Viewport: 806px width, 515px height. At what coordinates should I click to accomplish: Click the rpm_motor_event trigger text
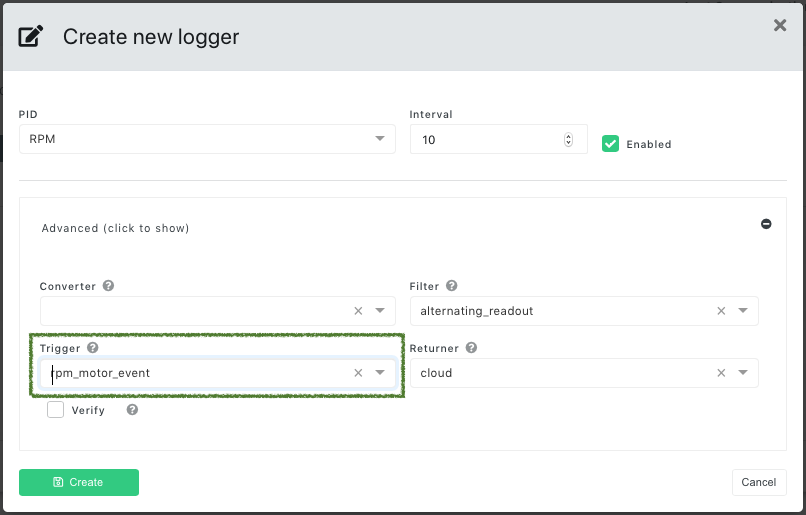(101, 373)
